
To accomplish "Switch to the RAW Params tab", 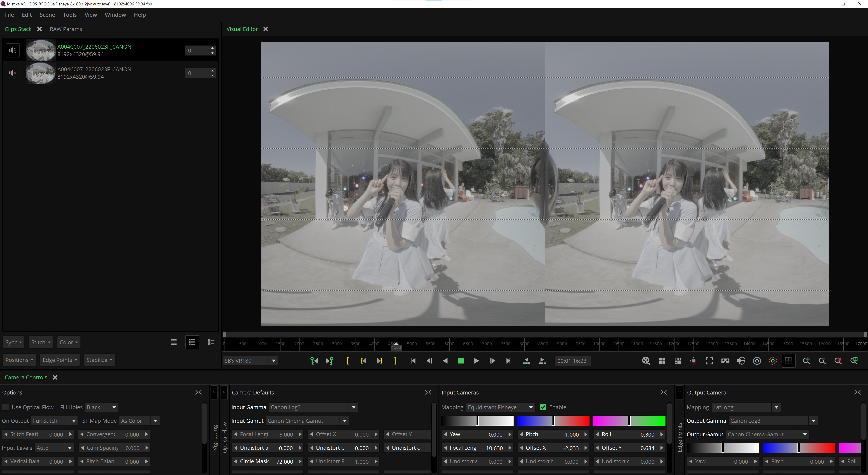I will pos(66,29).
